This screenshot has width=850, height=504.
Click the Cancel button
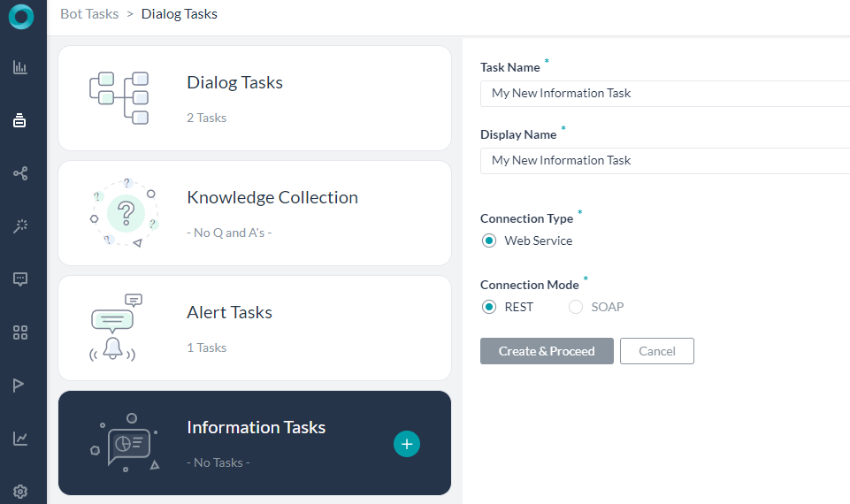657,351
